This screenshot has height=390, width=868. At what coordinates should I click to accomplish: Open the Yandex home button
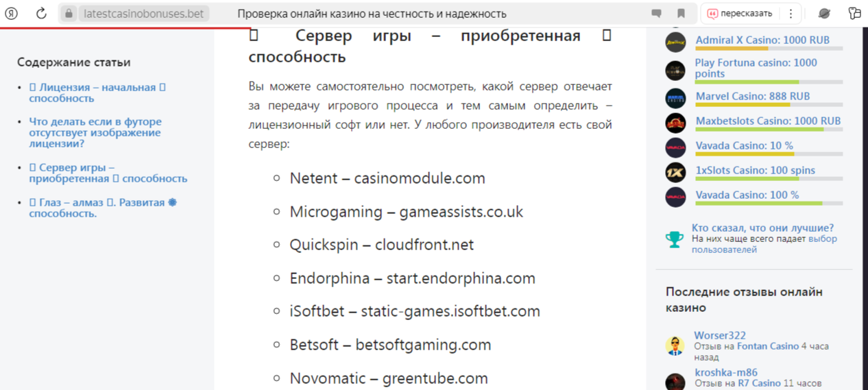click(12, 14)
